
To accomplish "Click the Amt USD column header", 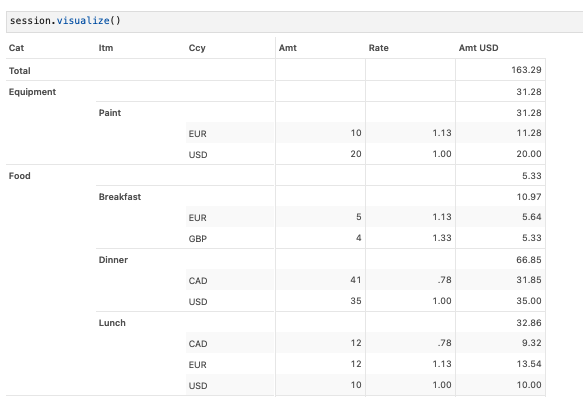I will tap(479, 48).
